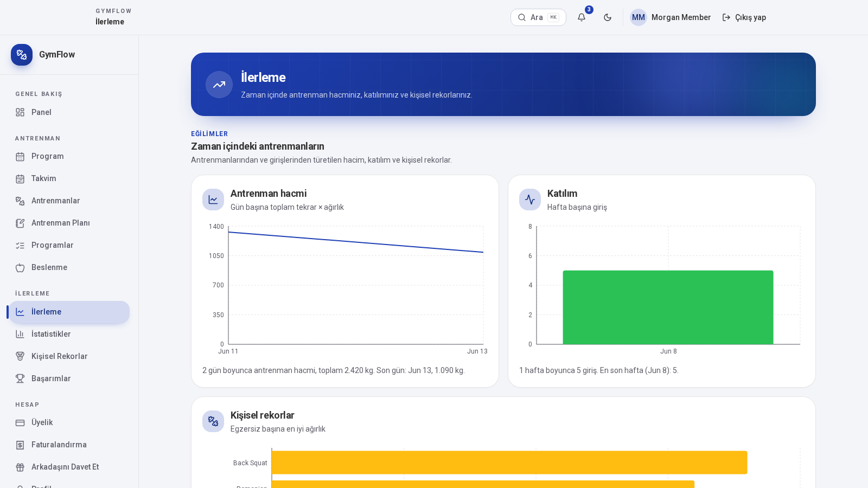Toggle dark mode moon icon

point(608,17)
